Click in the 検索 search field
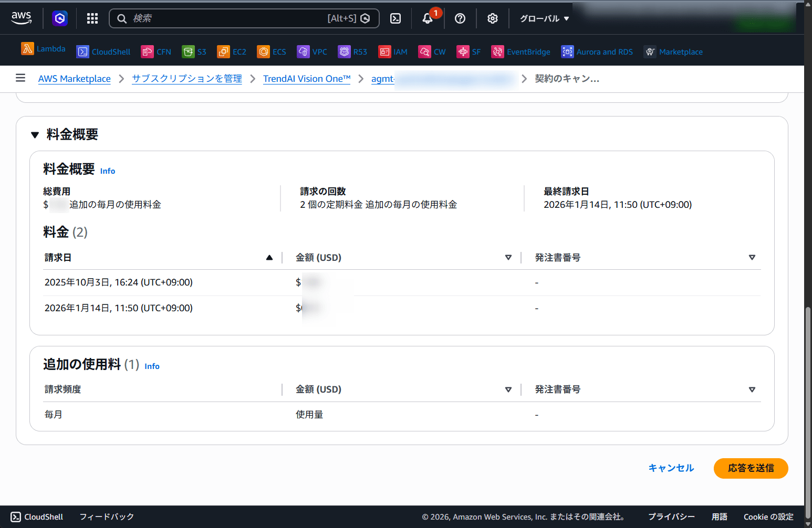This screenshot has width=812, height=528. point(226,18)
